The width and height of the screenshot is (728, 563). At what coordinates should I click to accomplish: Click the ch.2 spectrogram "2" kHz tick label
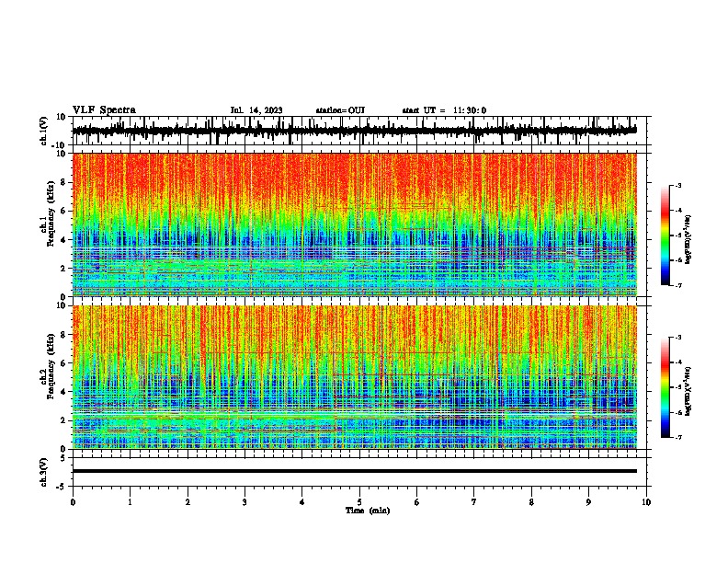pos(63,420)
